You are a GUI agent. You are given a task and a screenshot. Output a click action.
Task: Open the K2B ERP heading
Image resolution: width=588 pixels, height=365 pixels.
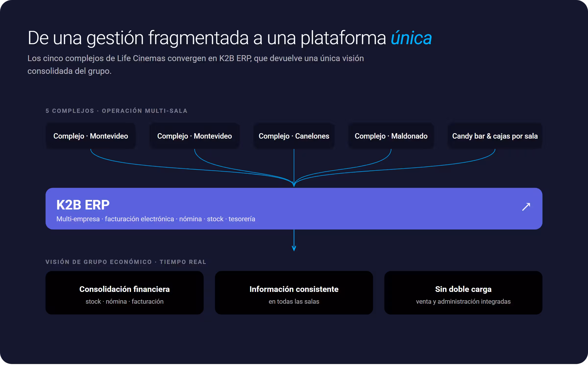click(x=83, y=205)
